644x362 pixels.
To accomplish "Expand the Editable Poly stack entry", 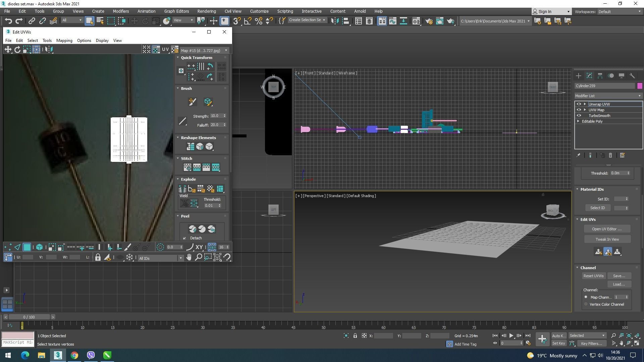I will [578, 121].
